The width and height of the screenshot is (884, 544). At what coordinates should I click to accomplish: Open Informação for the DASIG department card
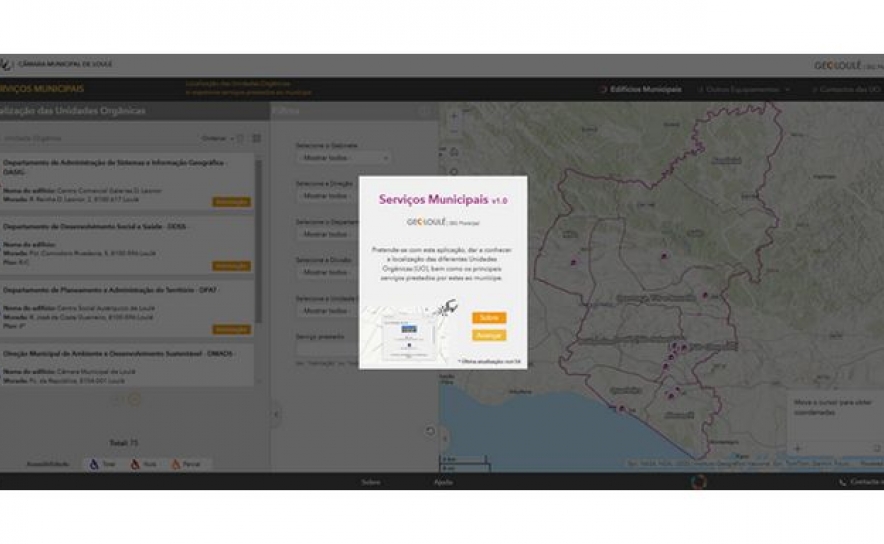232,202
